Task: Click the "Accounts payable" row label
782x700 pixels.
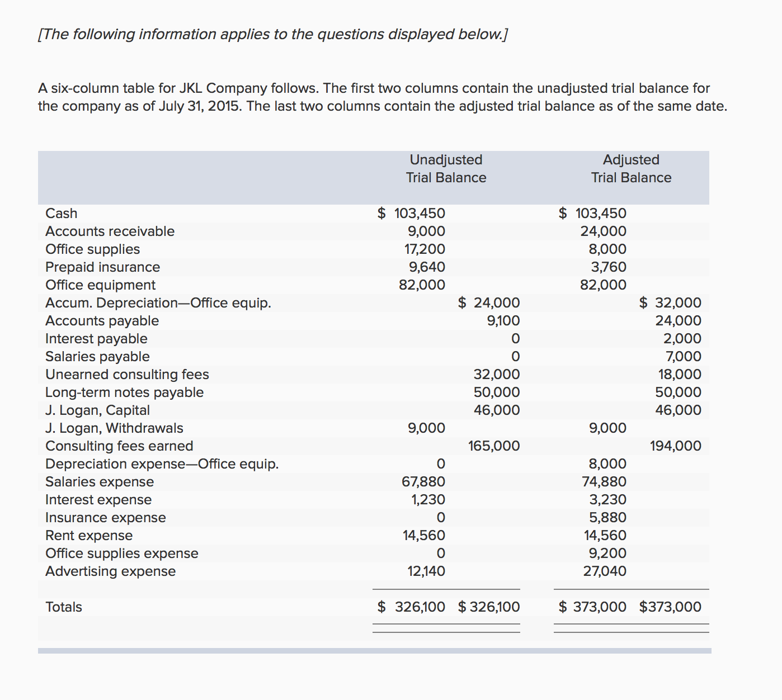Action: coord(102,321)
